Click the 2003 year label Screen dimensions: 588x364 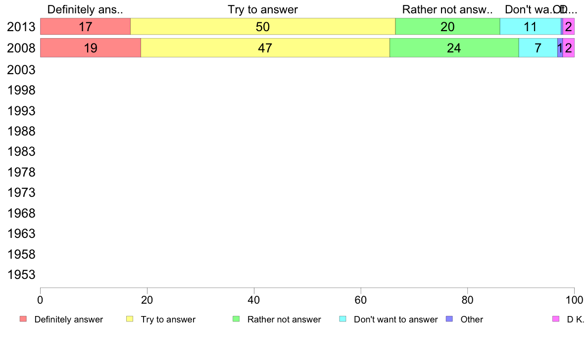21,70
